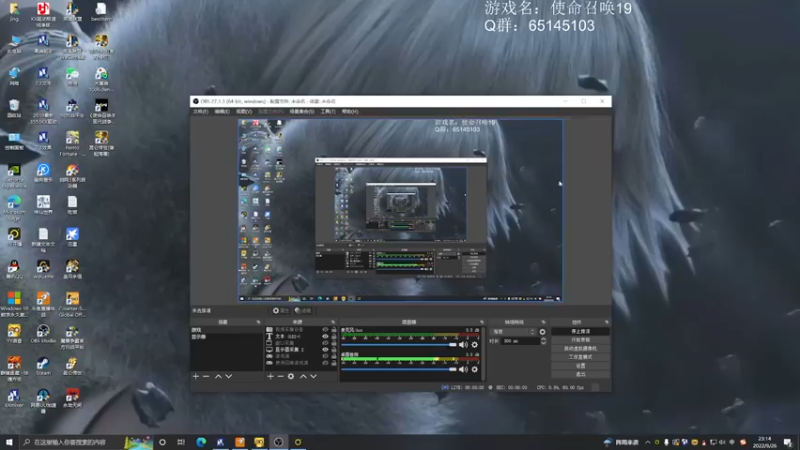Toggle visibility of the window capture source

[x=326, y=343]
